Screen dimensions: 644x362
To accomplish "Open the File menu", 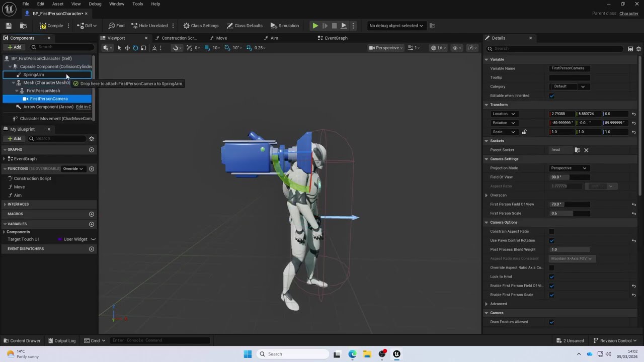I will pyautogui.click(x=25, y=4).
